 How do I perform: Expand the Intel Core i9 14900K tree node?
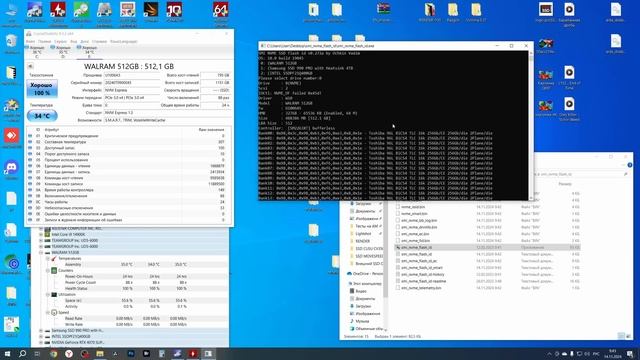pyautogui.click(x=41, y=235)
